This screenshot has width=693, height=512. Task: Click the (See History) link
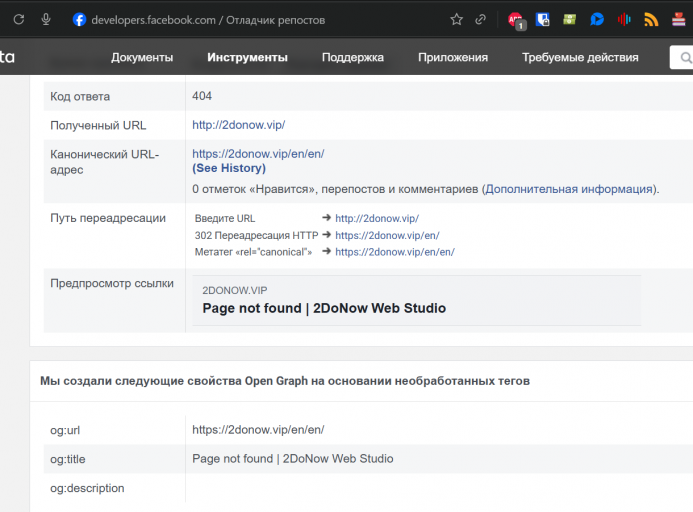point(229,168)
